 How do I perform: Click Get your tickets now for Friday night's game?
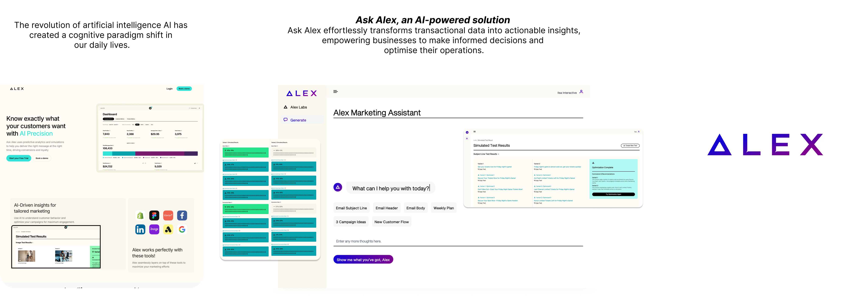[495, 167]
